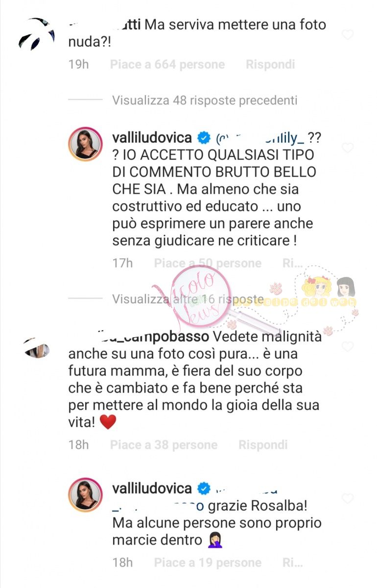This screenshot has height=588, width=377.
Task: Like the "Ma serviva mettere una foto nuda" comment
Action: [x=347, y=35]
